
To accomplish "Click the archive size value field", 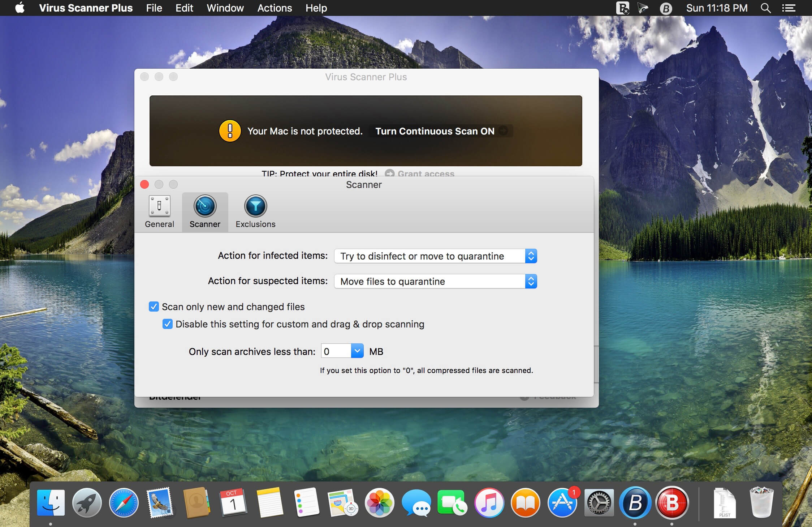I will (x=336, y=351).
